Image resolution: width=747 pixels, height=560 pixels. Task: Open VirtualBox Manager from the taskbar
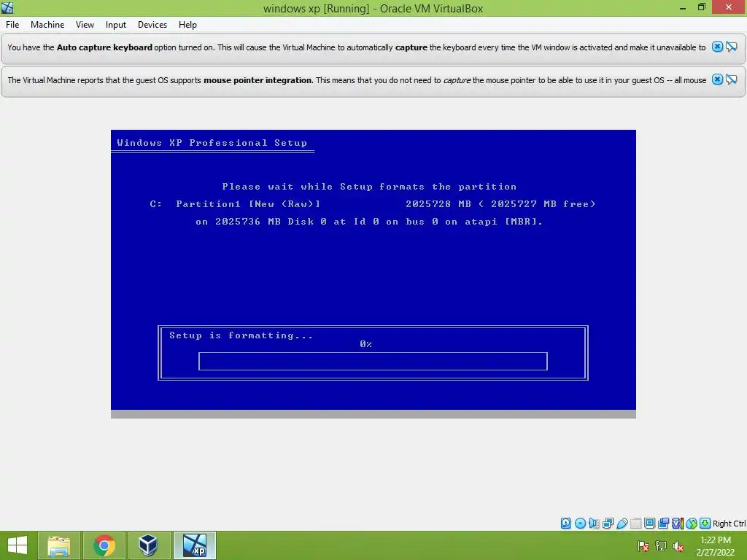pyautogui.click(x=149, y=545)
